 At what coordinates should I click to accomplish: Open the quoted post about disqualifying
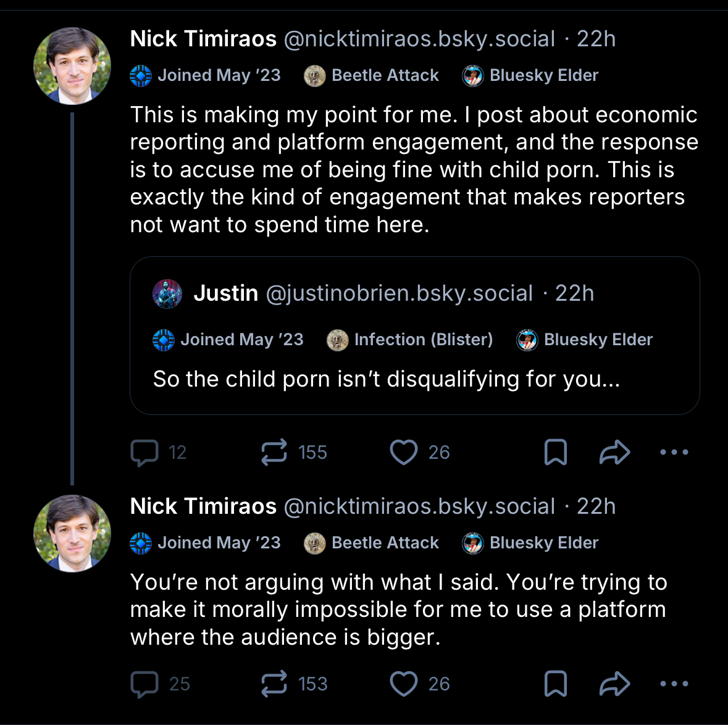click(x=414, y=379)
